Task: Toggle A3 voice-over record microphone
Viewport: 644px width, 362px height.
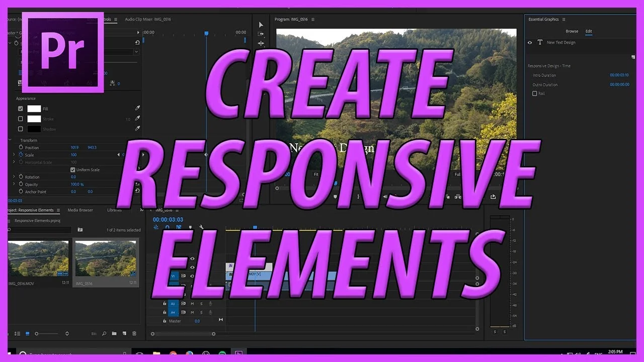Action: click(210, 304)
